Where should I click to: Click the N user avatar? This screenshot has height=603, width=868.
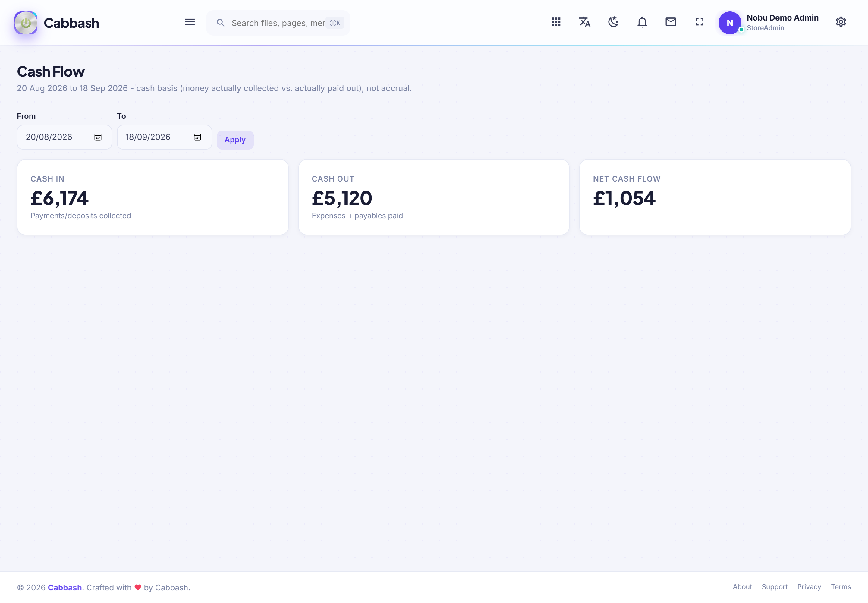tap(729, 23)
